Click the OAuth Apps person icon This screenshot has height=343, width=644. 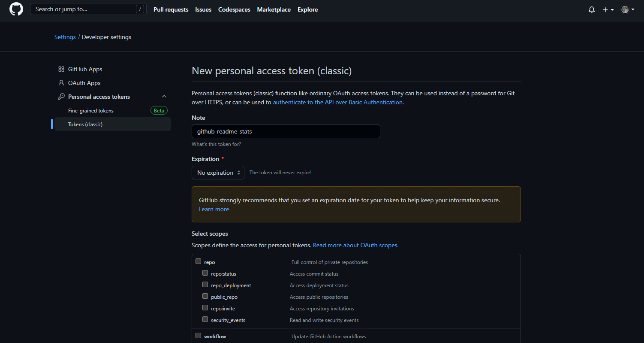[x=61, y=83]
